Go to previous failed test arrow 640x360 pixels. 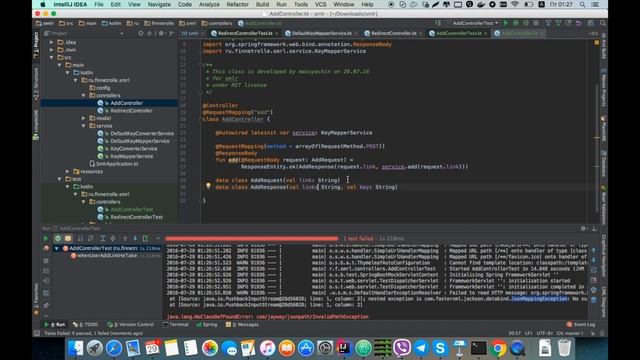pyautogui.click(x=125, y=238)
